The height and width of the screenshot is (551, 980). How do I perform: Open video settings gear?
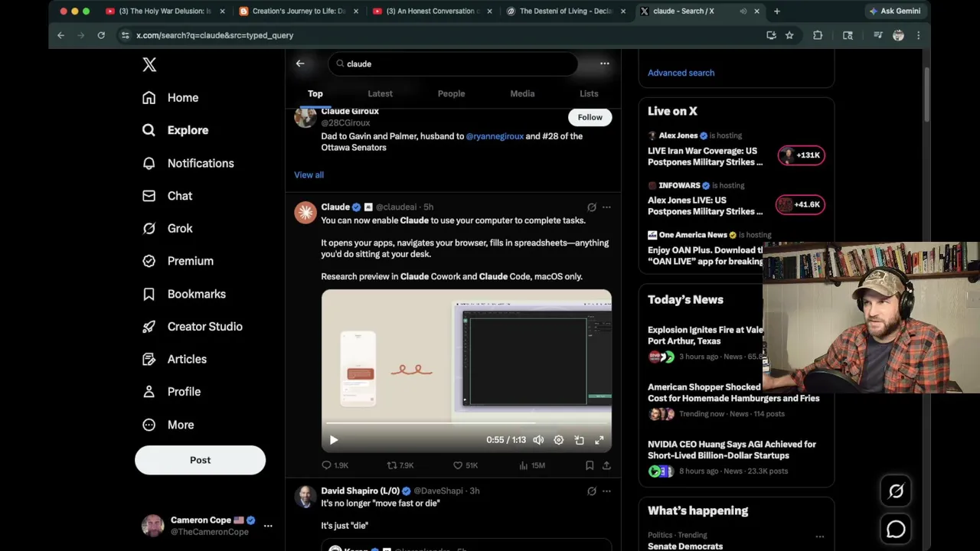pos(559,440)
